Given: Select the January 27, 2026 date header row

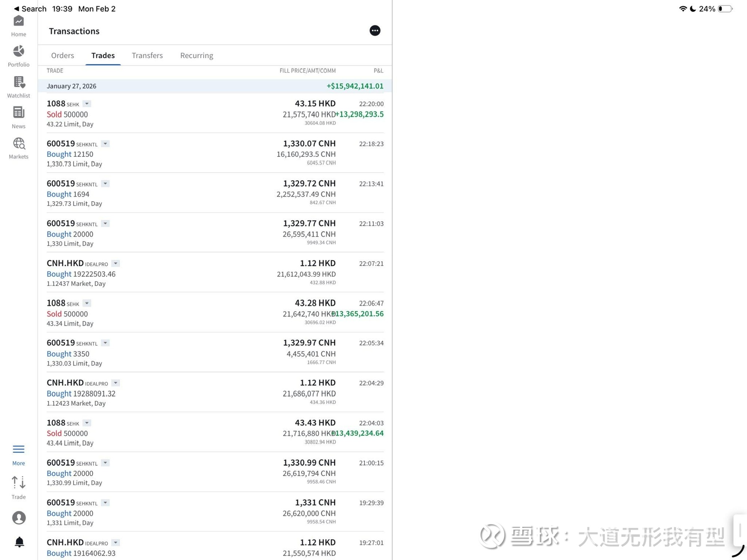Looking at the screenshot, I should pos(215,86).
